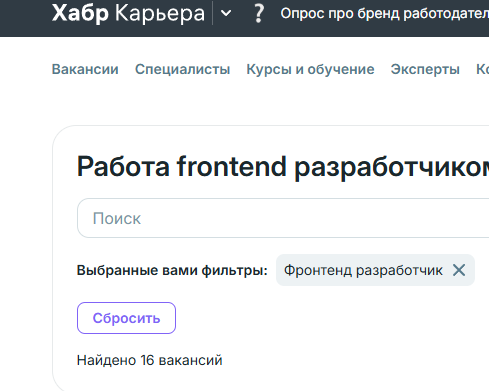Select the Эксперты tab
This screenshot has height=391, width=489.
coord(425,69)
